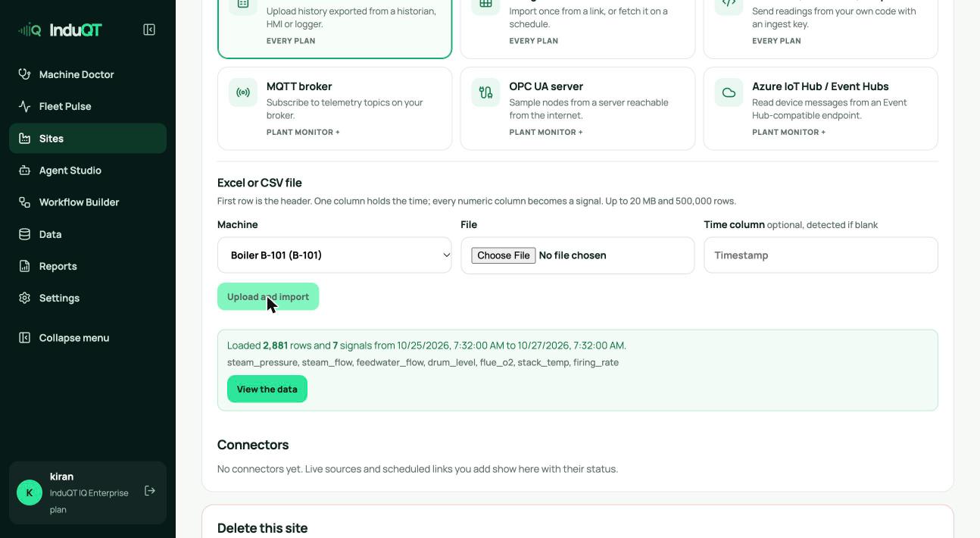Click the Upload and import button
The width and height of the screenshot is (980, 538).
tap(268, 297)
